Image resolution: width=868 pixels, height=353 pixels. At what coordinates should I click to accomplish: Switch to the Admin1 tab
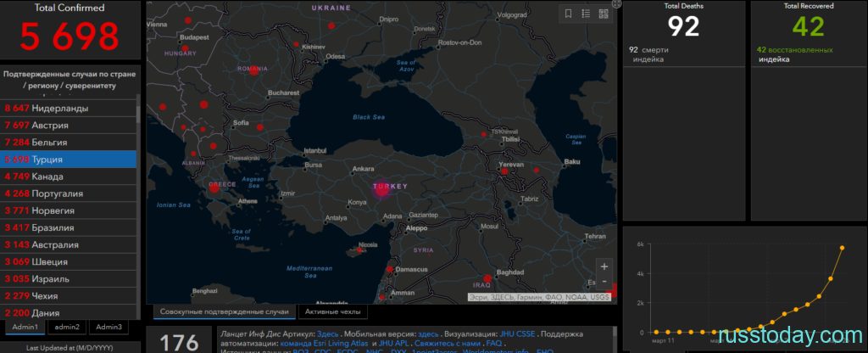click(25, 327)
